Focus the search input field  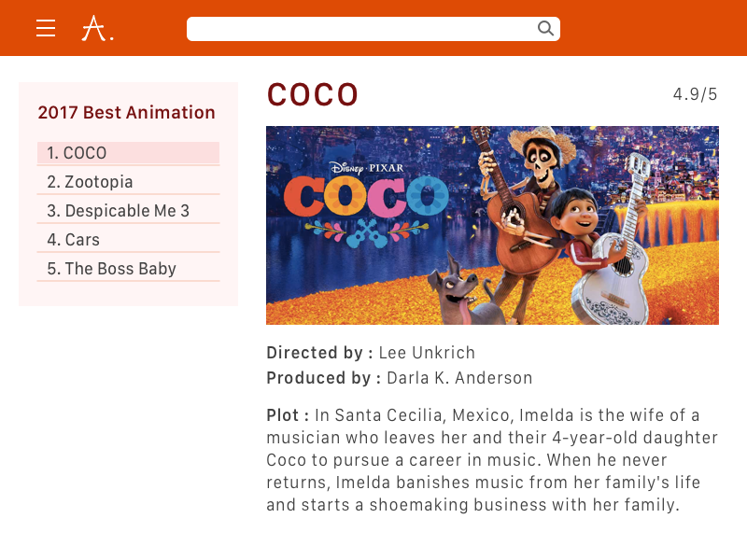tap(373, 29)
